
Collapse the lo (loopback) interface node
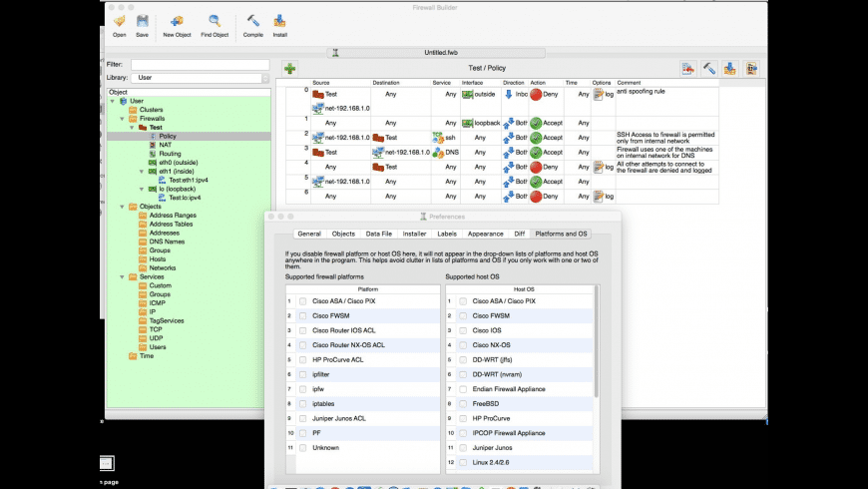[x=142, y=189]
